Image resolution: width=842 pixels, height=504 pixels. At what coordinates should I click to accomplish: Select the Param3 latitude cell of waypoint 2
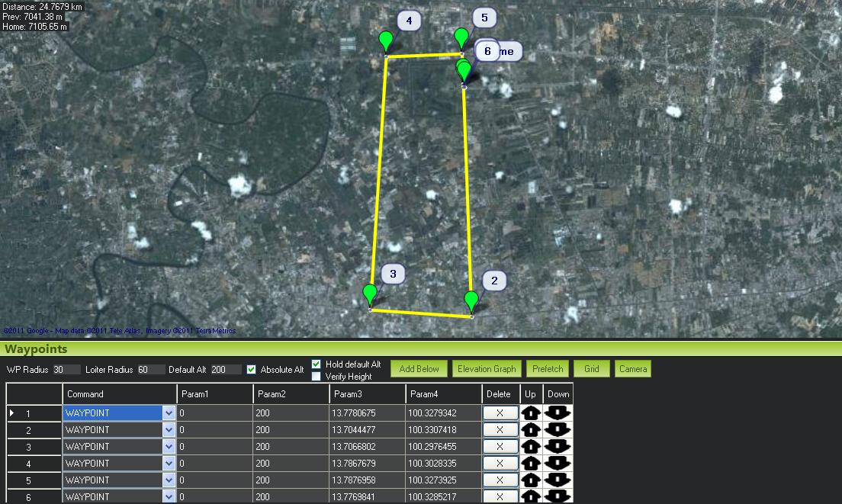click(367, 430)
